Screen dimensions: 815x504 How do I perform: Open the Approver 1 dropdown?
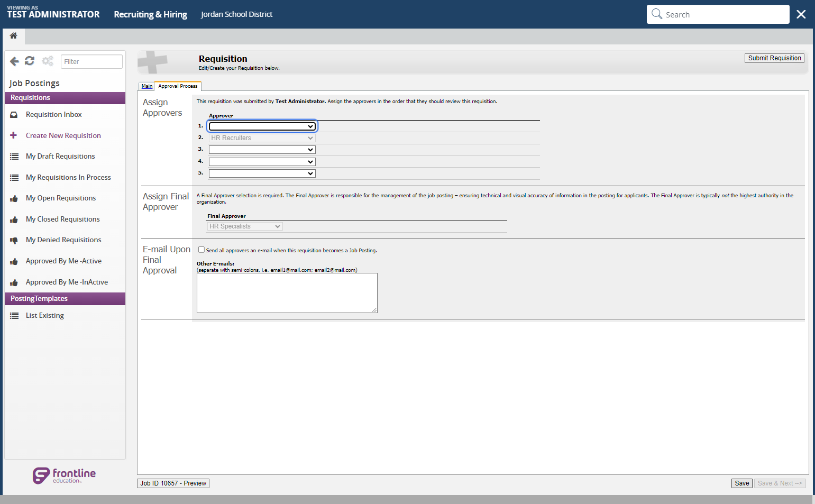262,126
